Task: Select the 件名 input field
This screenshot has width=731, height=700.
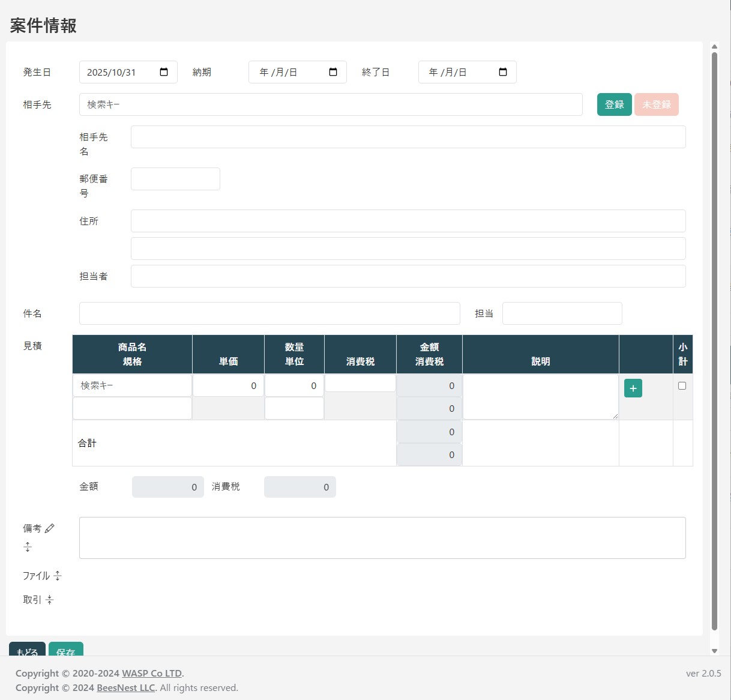Action: [x=269, y=313]
